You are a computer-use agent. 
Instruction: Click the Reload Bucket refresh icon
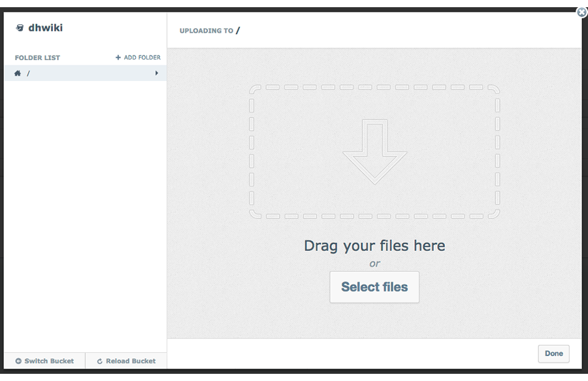[x=100, y=361]
